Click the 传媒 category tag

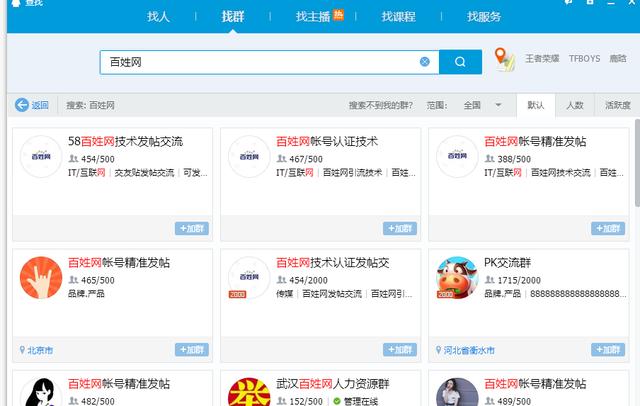click(284, 294)
